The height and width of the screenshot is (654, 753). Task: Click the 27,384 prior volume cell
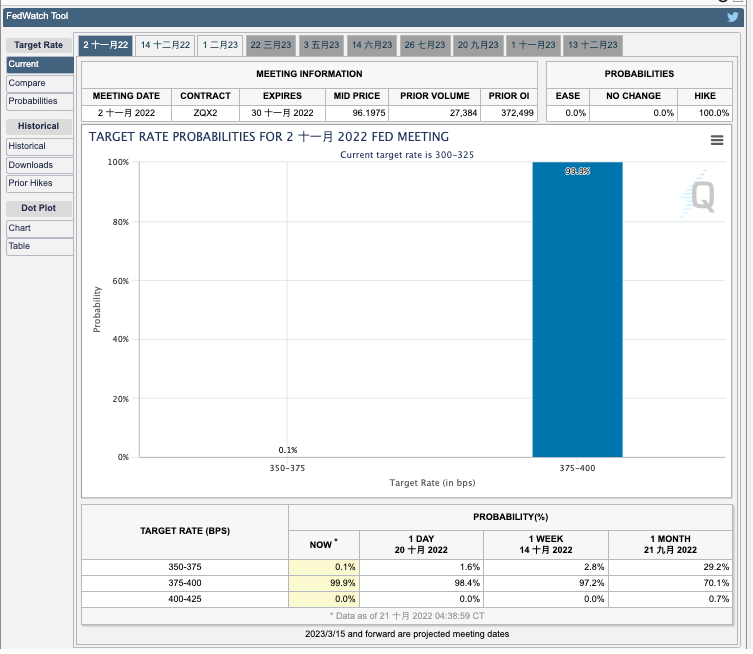point(435,113)
